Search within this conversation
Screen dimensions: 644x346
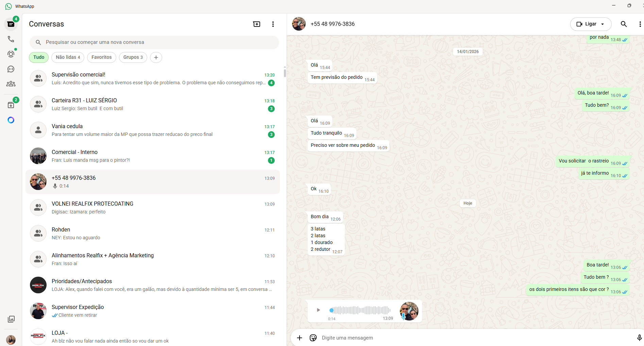click(x=624, y=24)
